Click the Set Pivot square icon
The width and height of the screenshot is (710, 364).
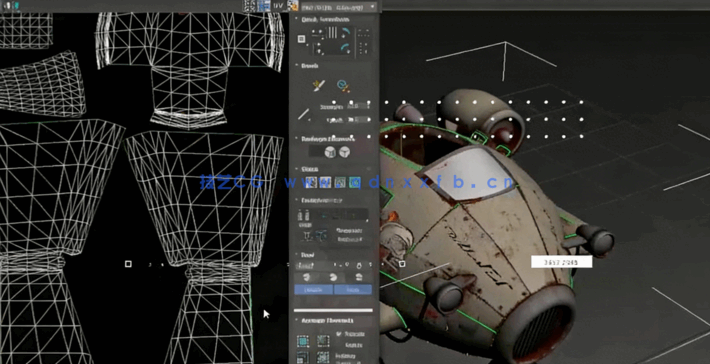(302, 39)
